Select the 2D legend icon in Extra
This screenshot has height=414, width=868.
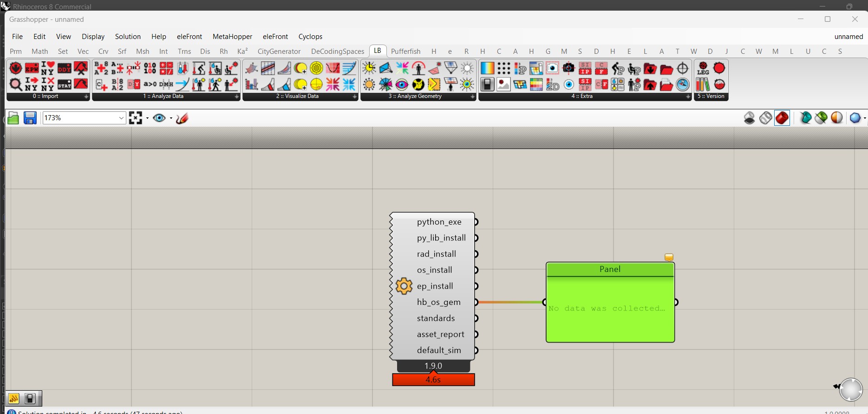tap(552, 84)
